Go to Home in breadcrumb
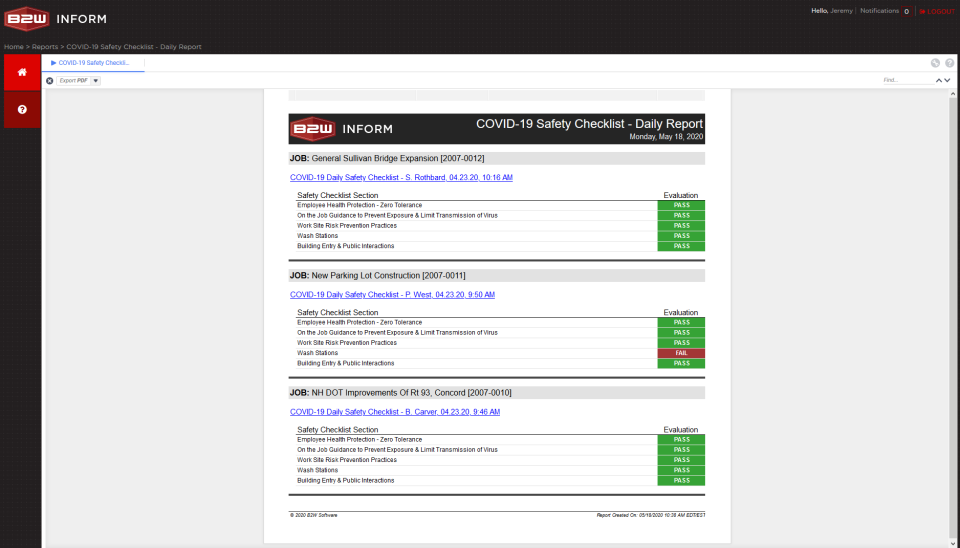The width and height of the screenshot is (960, 548). pos(13,47)
